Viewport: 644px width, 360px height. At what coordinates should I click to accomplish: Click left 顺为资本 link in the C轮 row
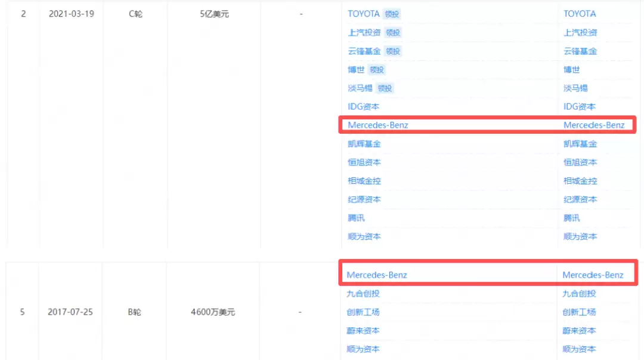click(x=364, y=236)
